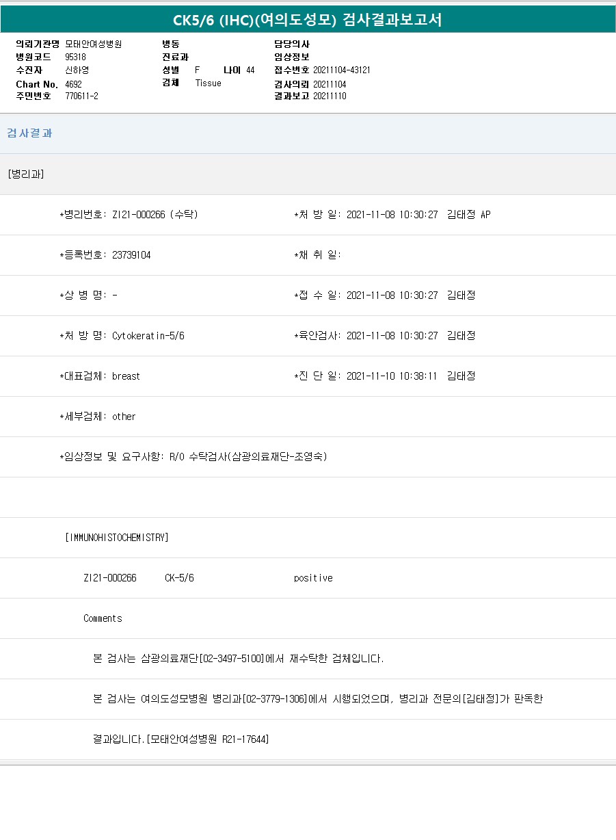Select the comment mentioning 삼광의료재단[02-3497-5100]

[x=238, y=658]
